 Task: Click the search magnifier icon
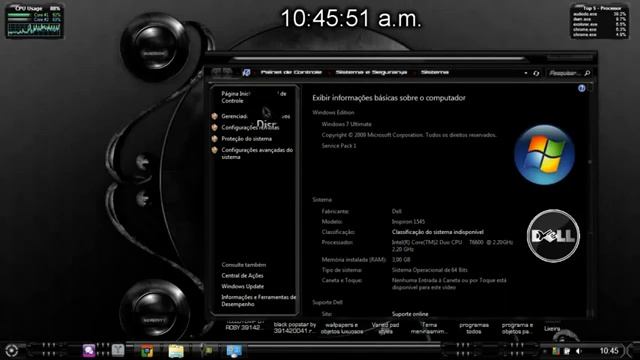(587, 73)
